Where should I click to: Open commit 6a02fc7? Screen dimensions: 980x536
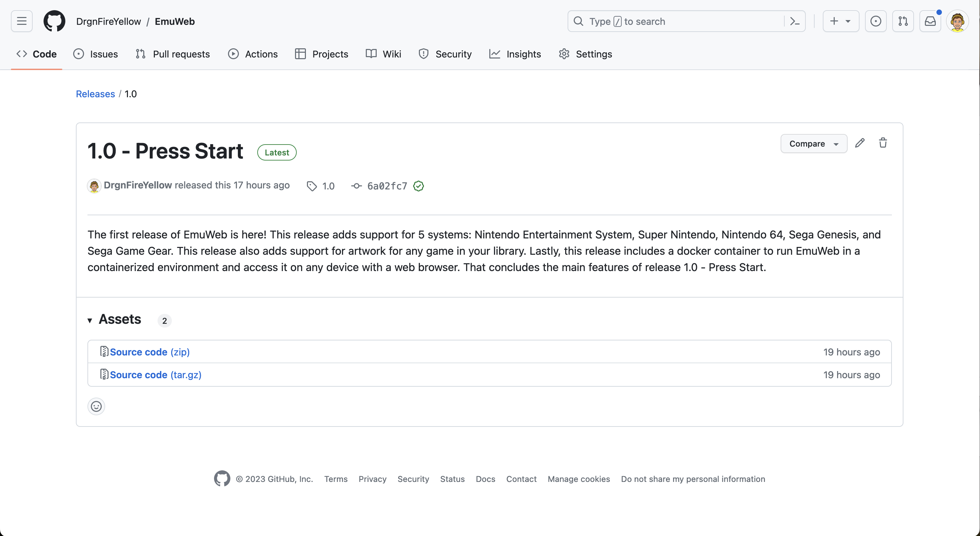[387, 186]
